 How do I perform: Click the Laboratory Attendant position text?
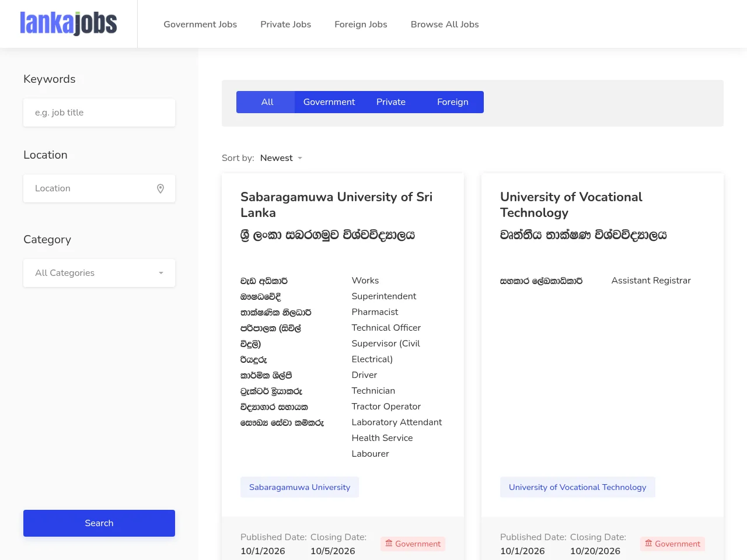[x=397, y=422]
